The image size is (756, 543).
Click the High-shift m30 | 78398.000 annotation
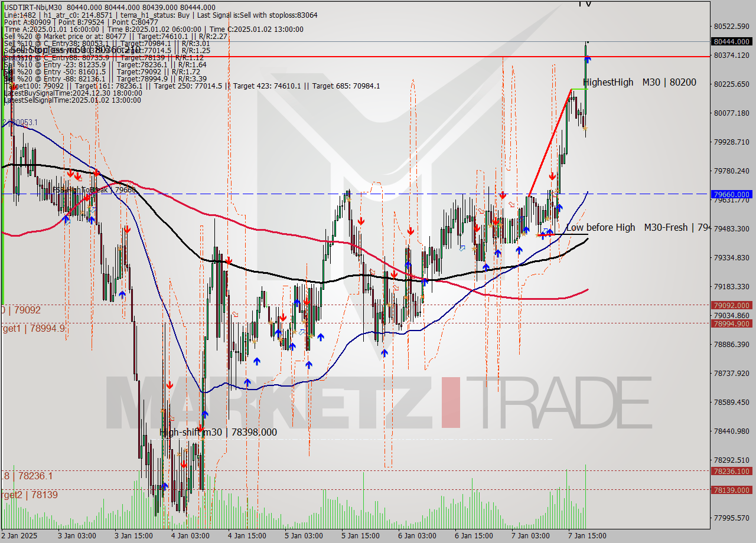(218, 432)
